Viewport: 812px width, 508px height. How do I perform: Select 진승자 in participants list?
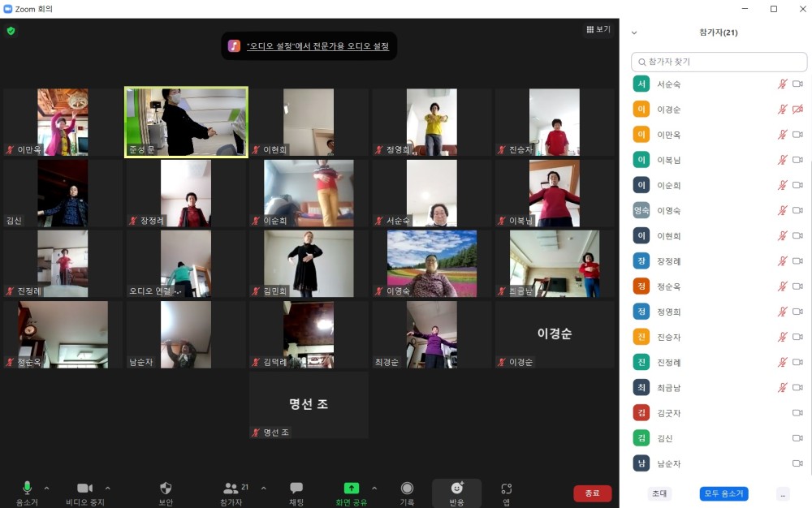tap(717, 337)
